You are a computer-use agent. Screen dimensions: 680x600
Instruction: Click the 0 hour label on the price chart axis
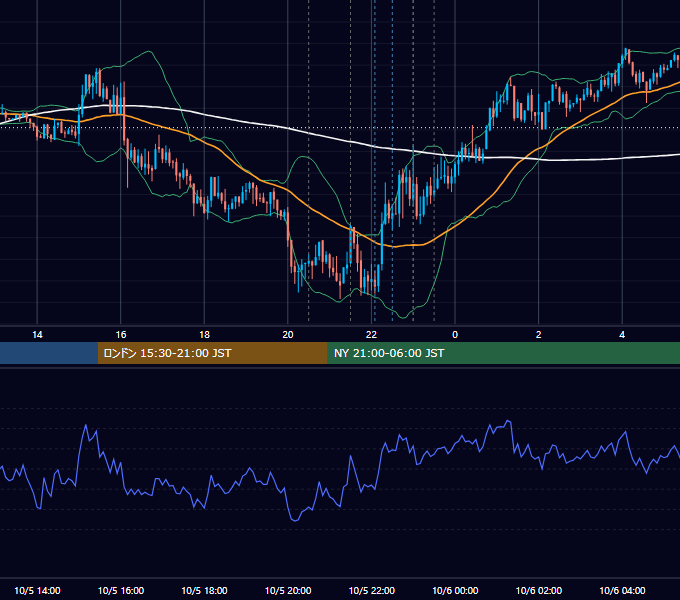455,335
